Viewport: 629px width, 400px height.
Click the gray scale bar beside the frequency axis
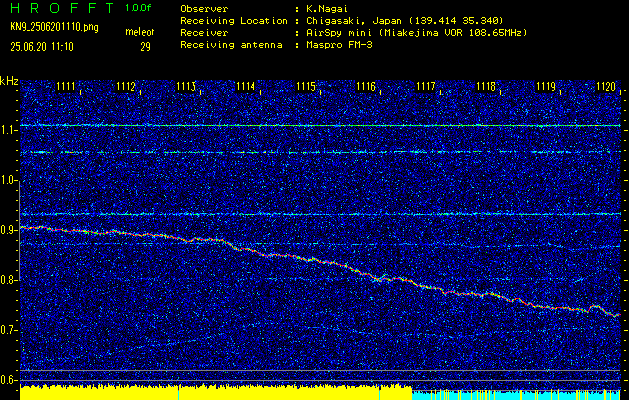click(19, 231)
